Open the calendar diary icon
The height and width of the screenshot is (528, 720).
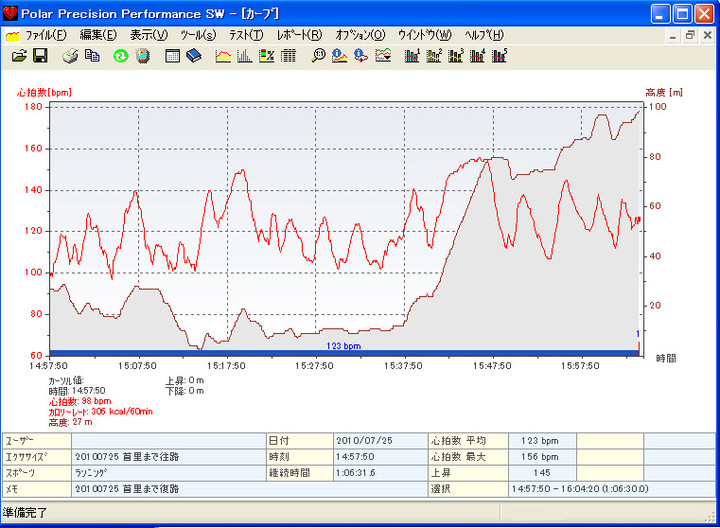(x=172, y=56)
